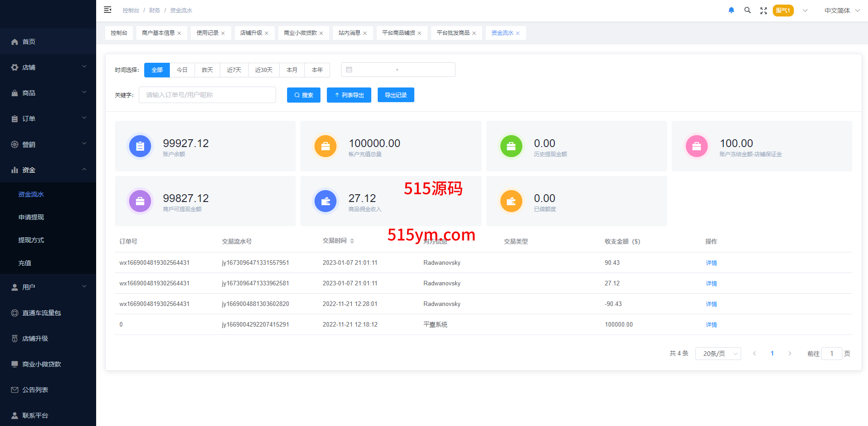Sort table by 交易时间 column
This screenshot has width=868, height=426.
(x=352, y=241)
